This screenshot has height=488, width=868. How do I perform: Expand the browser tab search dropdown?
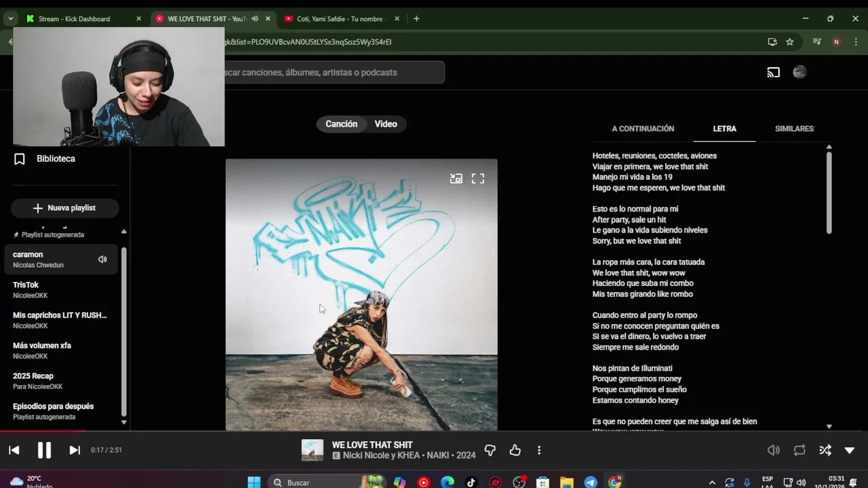coord(10,19)
